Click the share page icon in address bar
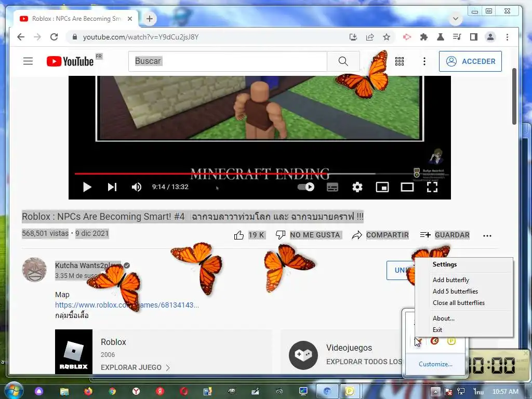The height and width of the screenshot is (399, 532). coord(370,37)
